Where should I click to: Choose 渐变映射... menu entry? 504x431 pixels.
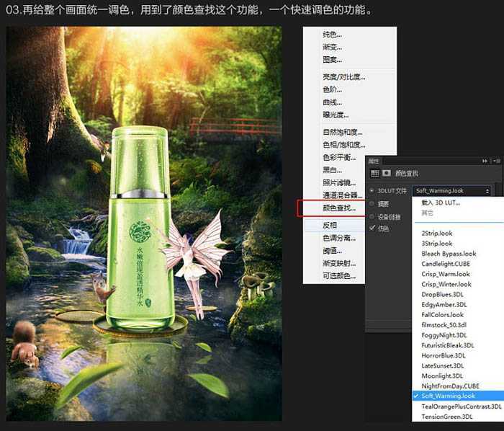[x=339, y=263]
